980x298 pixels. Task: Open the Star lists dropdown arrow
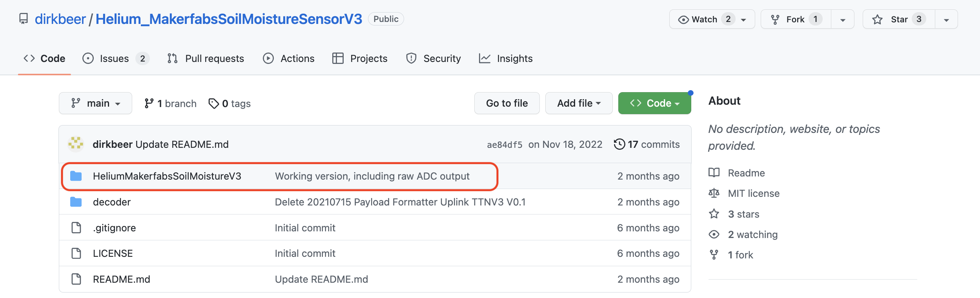946,20
